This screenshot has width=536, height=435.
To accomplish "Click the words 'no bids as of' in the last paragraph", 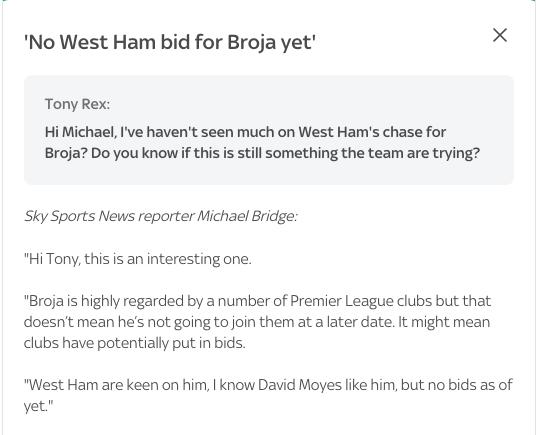I will (x=470, y=385).
